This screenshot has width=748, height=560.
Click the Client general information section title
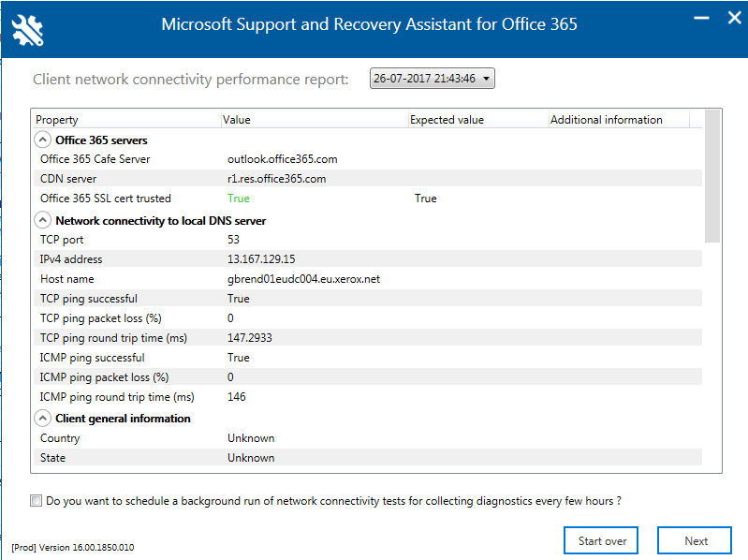[123, 419]
